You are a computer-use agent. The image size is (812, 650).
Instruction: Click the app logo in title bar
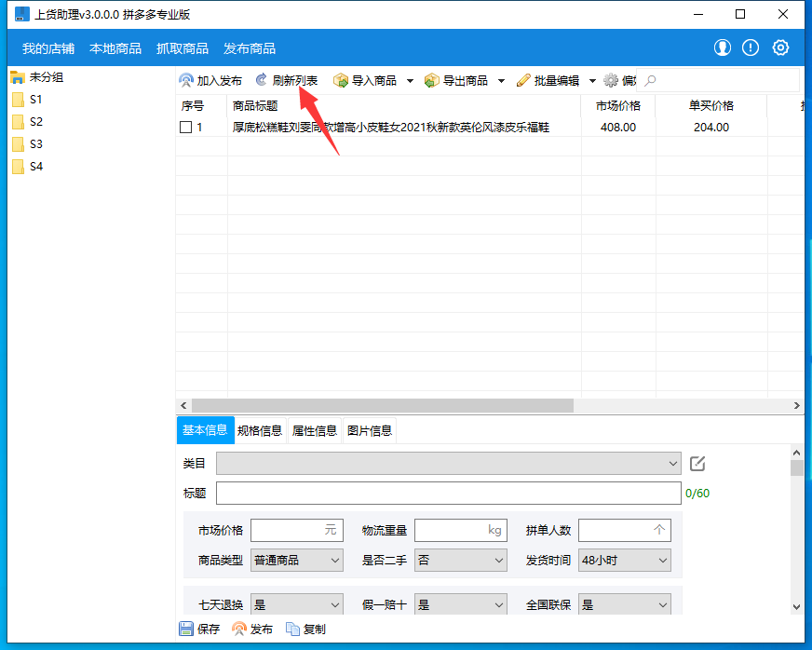(x=21, y=14)
